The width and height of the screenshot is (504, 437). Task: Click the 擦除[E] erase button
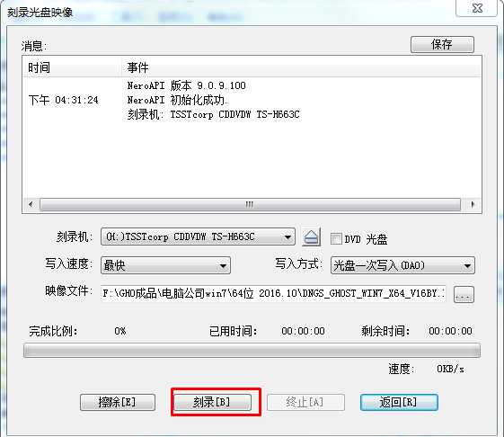coord(118,402)
